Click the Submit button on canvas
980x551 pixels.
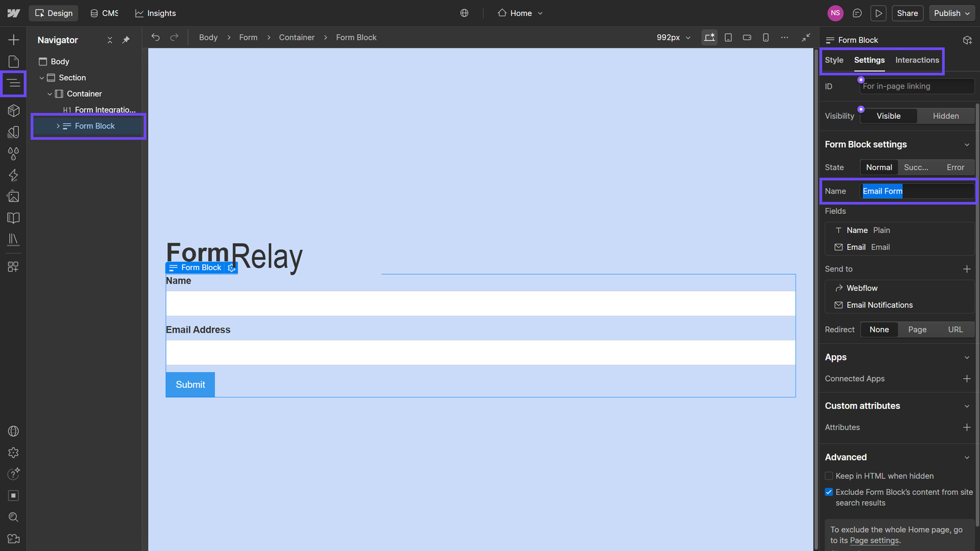tap(190, 384)
